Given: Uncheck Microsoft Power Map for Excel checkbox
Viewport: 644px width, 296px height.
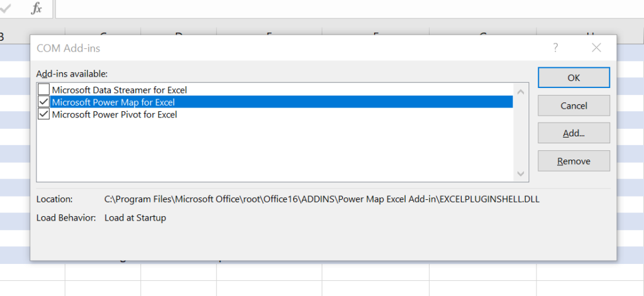Looking at the screenshot, I should click(43, 102).
